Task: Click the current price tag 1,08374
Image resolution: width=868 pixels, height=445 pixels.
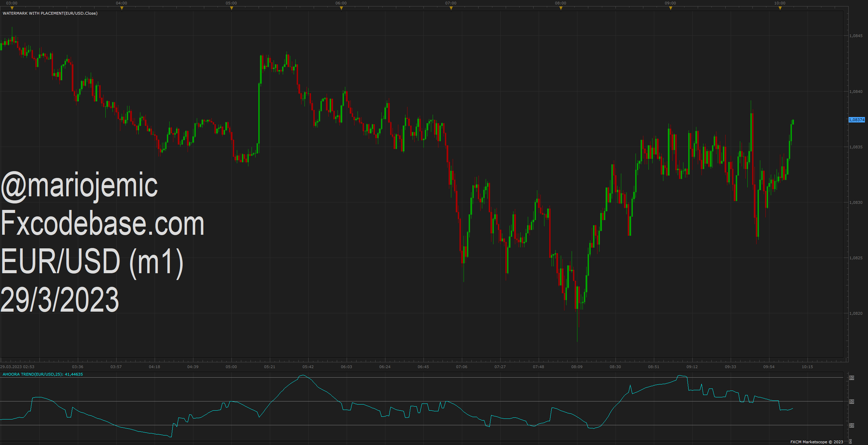Action: 856,120
